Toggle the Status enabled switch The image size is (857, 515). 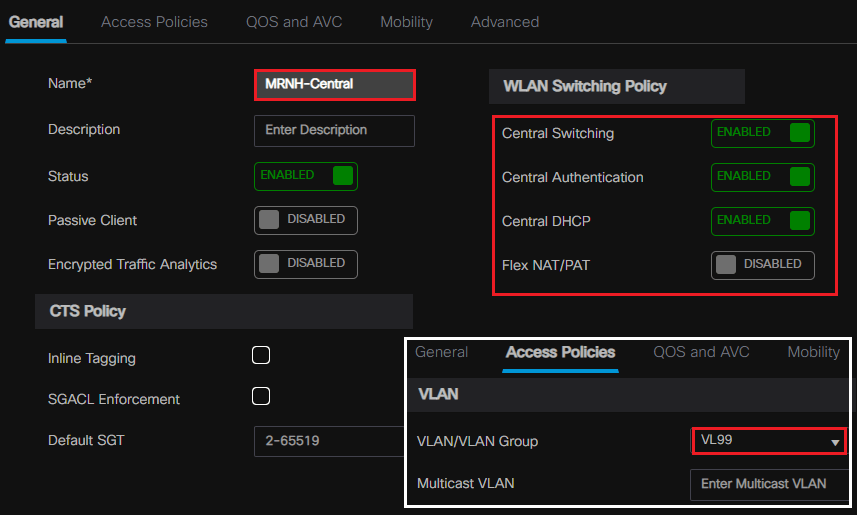[x=306, y=176]
